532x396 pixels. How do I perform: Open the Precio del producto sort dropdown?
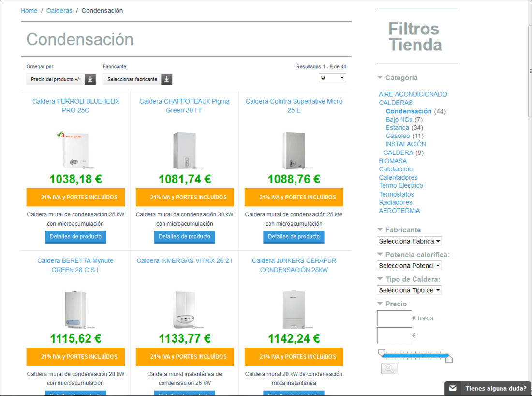point(61,79)
